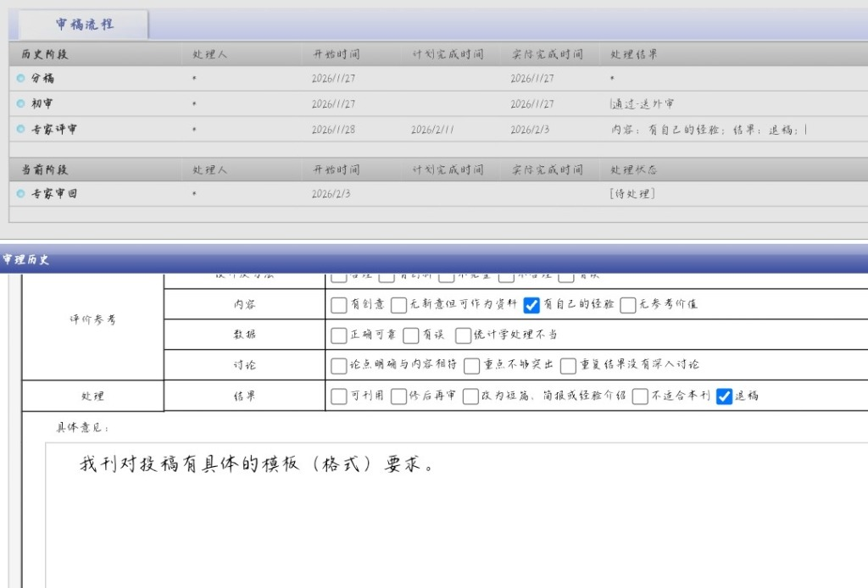Select the 重点不够突出 checkbox
The image size is (868, 588).
click(x=473, y=365)
